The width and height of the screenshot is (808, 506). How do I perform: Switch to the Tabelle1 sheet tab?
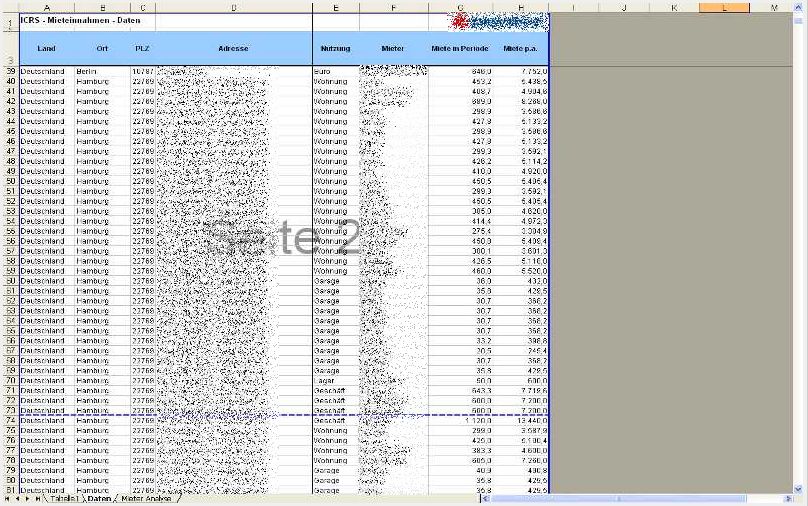pos(64,499)
